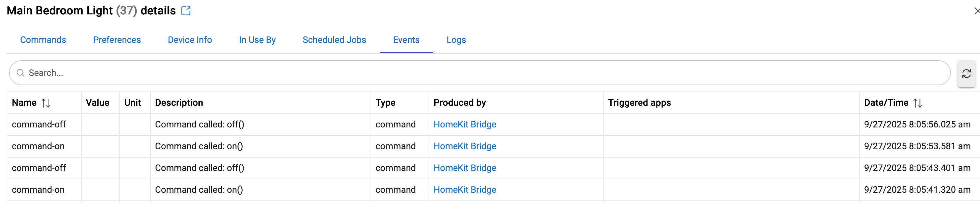Sort events by Name column arrows
This screenshot has width=980, height=203.
(x=46, y=103)
